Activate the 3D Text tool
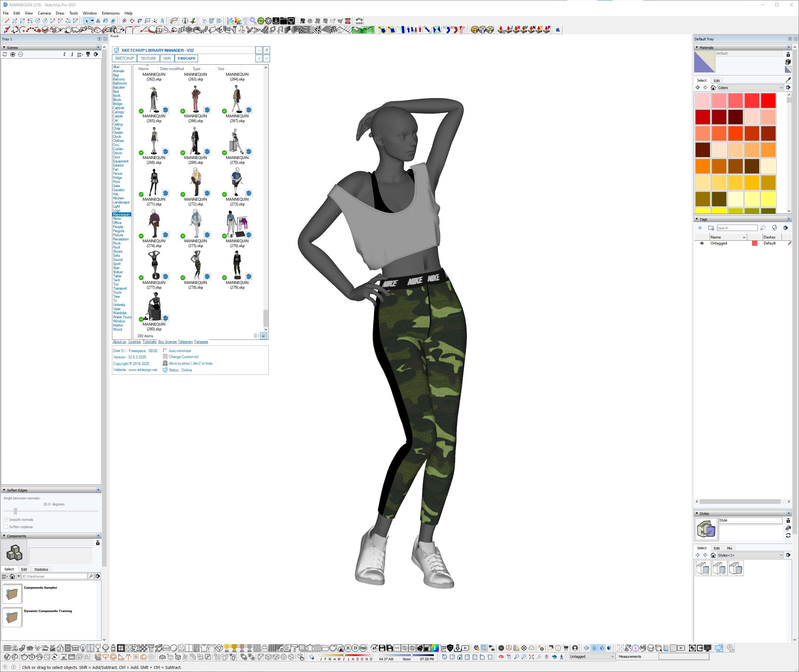 162,21
